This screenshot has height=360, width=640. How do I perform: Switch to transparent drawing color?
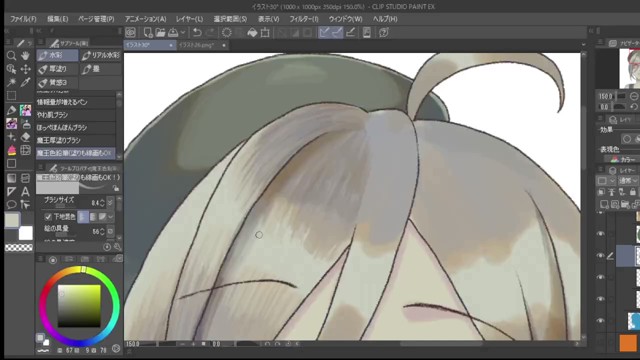pyautogui.click(x=19, y=247)
